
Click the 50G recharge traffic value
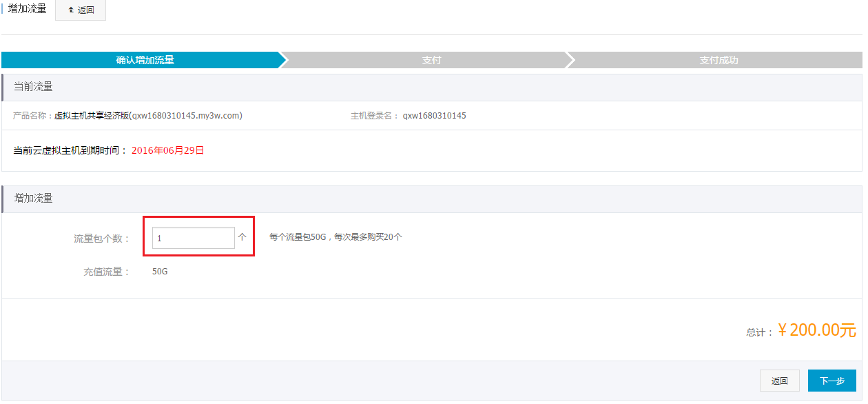160,272
